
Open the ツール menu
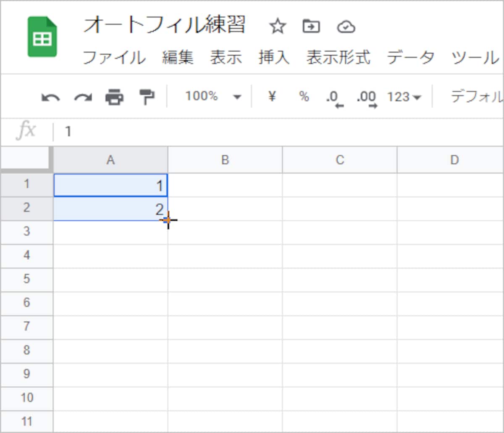click(x=475, y=57)
